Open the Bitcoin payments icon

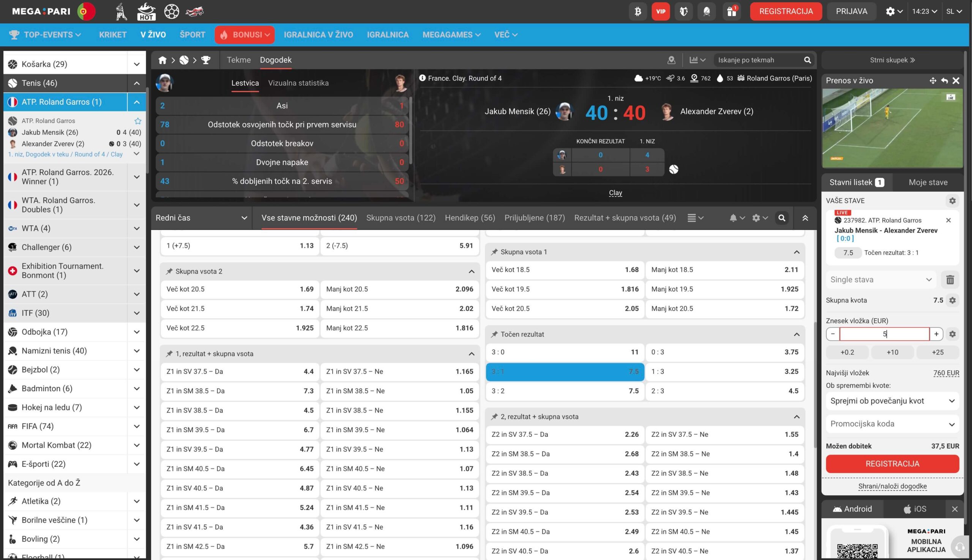coord(637,11)
